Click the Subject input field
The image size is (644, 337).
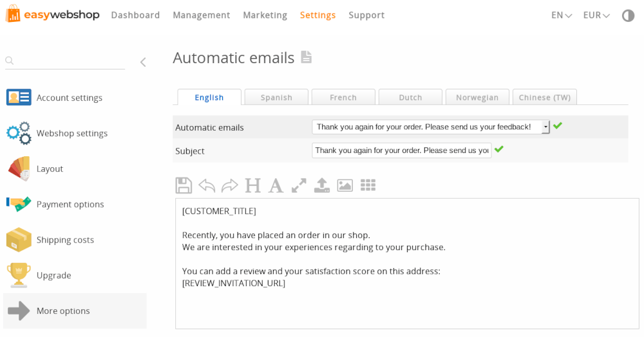(x=402, y=150)
